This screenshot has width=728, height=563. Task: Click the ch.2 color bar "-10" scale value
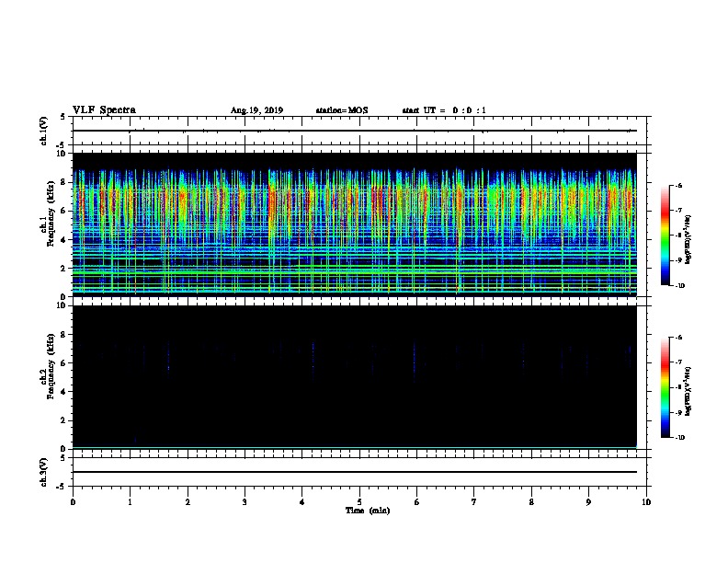[x=679, y=437]
